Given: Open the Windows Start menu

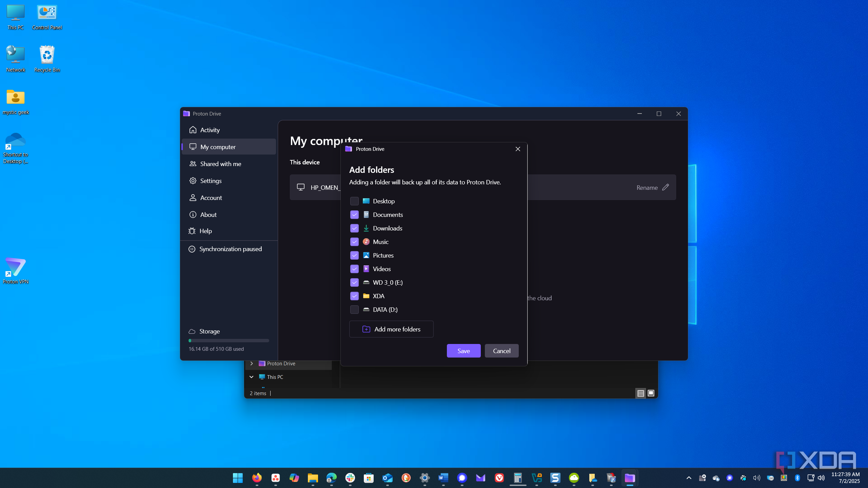Looking at the screenshot, I should (238, 478).
